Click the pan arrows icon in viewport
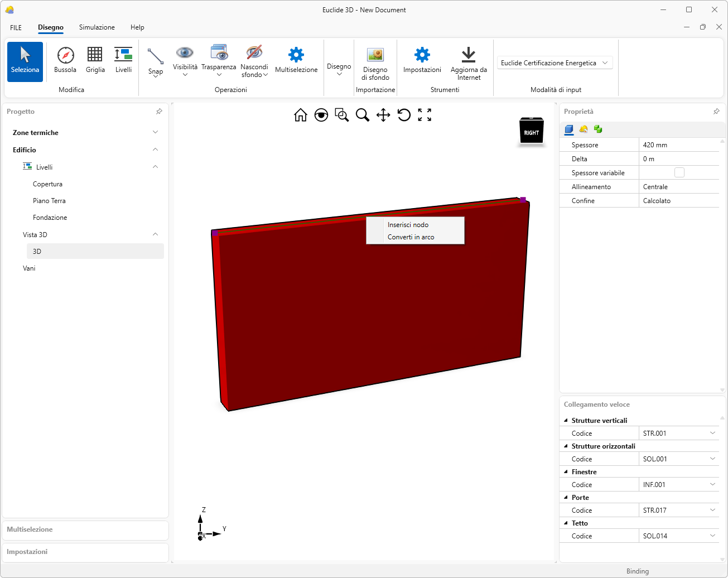This screenshot has height=578, width=728. point(383,115)
